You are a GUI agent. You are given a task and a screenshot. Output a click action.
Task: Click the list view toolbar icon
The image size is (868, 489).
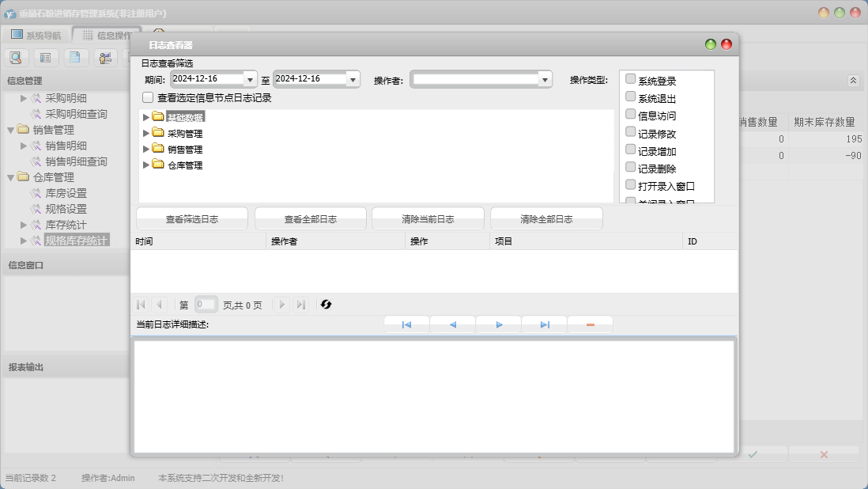[x=45, y=57]
